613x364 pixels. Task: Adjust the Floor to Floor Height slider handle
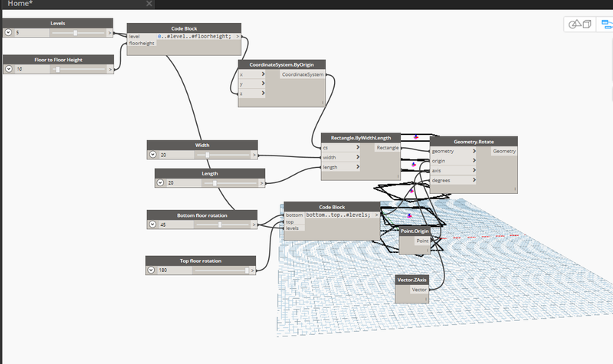57,69
